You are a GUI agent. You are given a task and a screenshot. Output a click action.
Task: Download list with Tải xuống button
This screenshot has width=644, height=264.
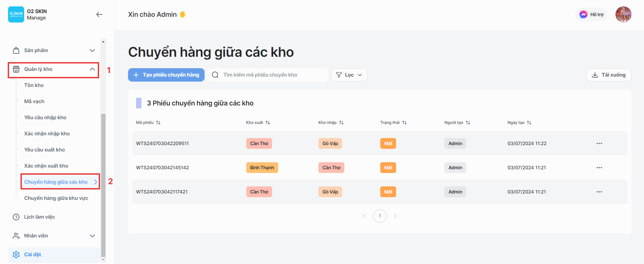[x=609, y=75]
